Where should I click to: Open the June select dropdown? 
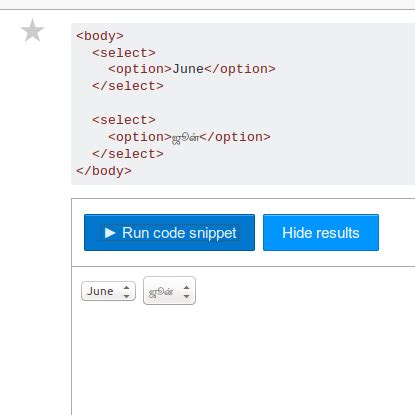[x=108, y=291]
